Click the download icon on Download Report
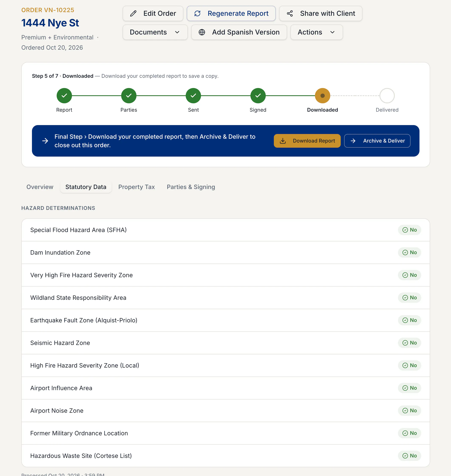The width and height of the screenshot is (451, 476). [283, 141]
